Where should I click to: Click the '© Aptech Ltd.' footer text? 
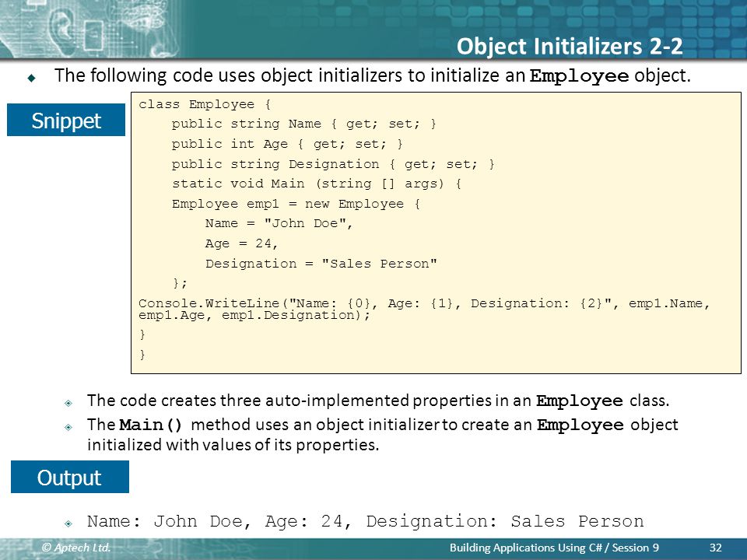pos(76,548)
